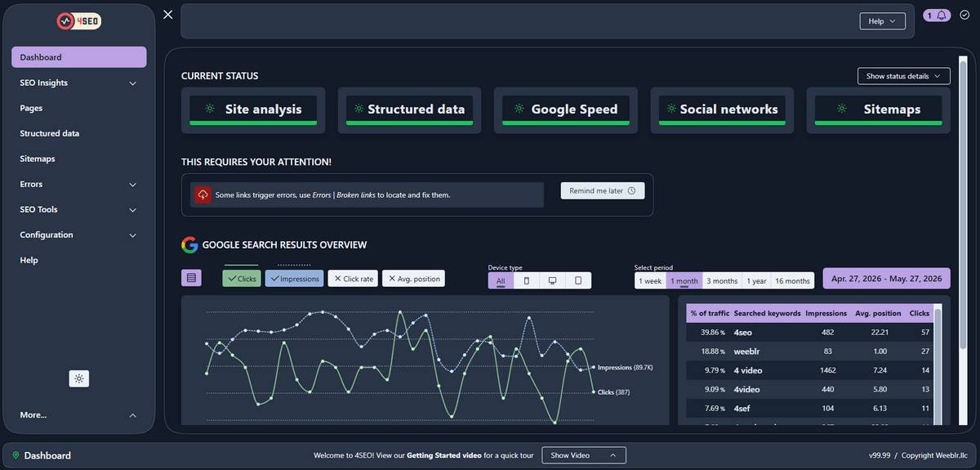The image size is (980, 470).
Task: Click the clock icon on Remind me later
Action: [x=631, y=190]
